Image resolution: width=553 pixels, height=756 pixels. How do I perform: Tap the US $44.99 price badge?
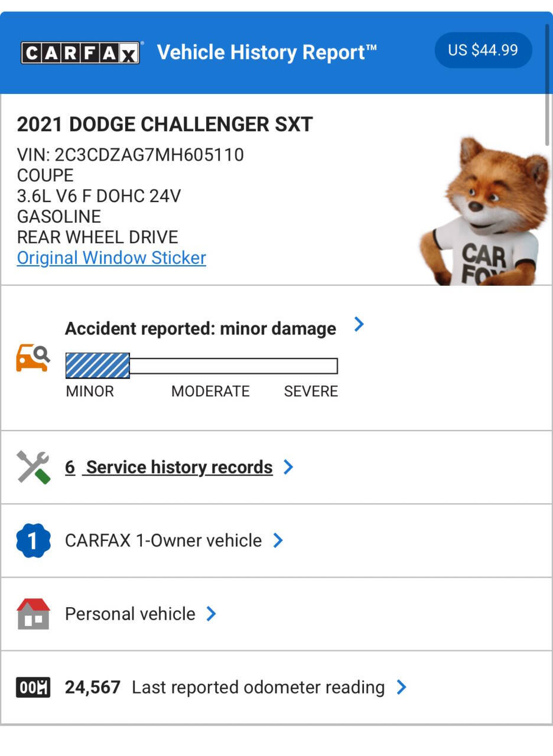(x=483, y=50)
